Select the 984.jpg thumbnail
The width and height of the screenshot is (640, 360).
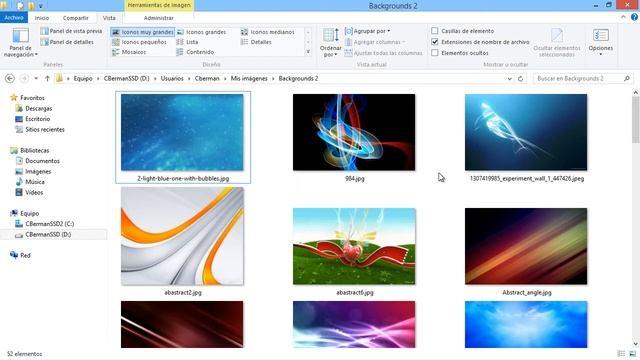click(x=354, y=132)
